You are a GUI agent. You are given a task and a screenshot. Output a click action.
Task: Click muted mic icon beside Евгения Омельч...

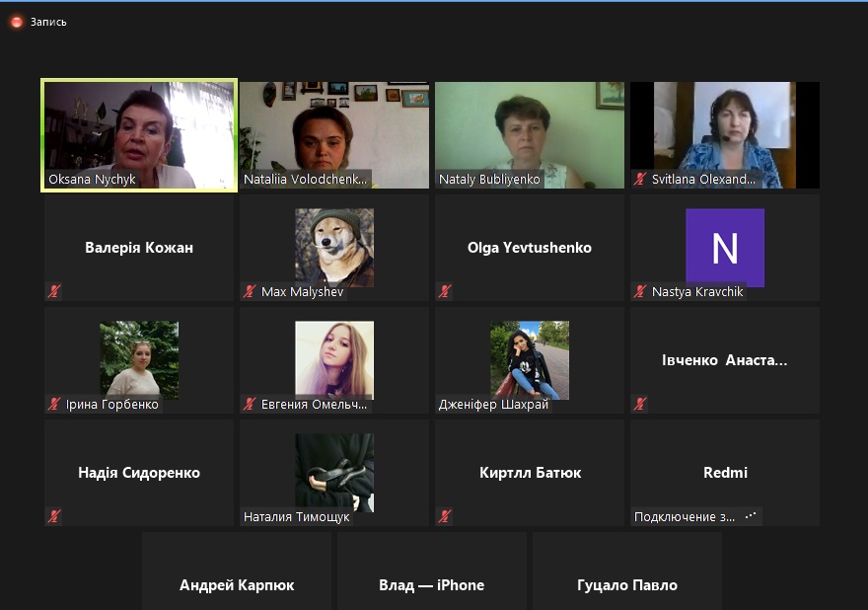pyautogui.click(x=250, y=404)
